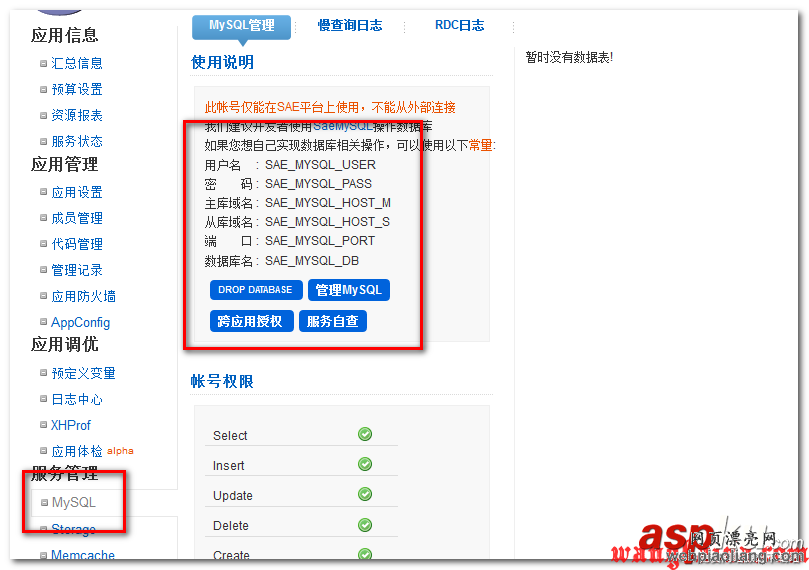Click the bullet icon beside AppConfig
This screenshot has width=809, height=570.
coord(44,321)
